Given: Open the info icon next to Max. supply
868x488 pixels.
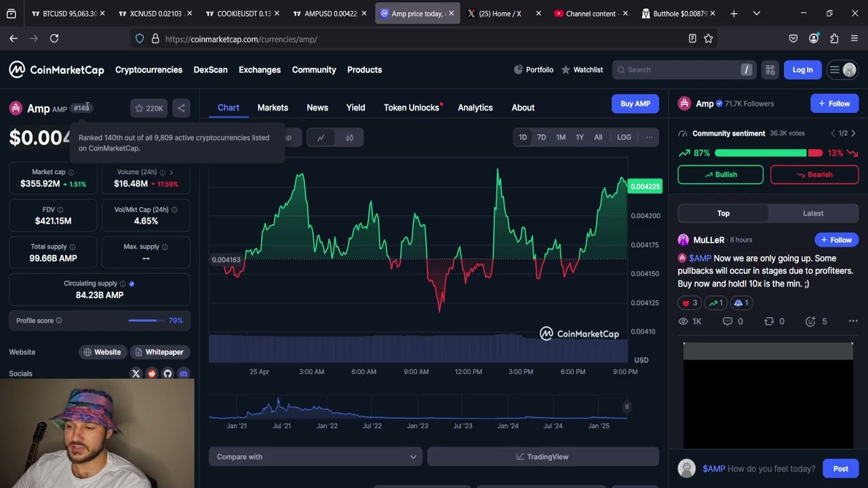Looking at the screenshot, I should click(x=165, y=247).
